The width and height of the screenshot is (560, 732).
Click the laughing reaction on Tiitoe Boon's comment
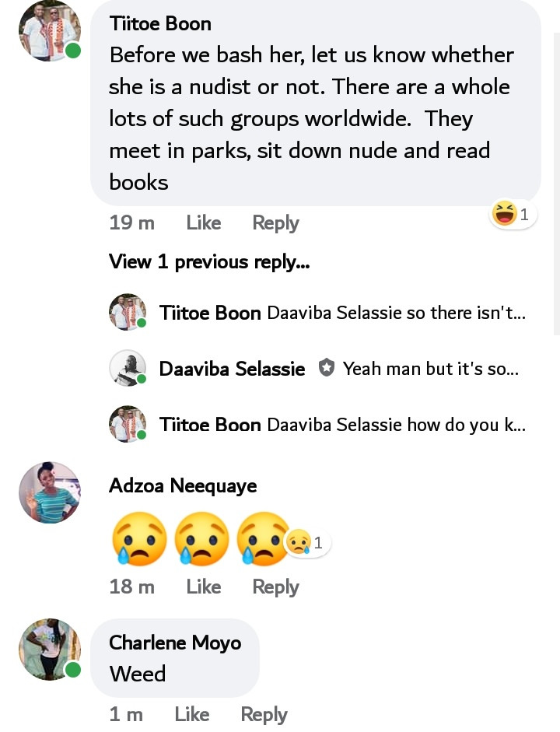coord(513,214)
